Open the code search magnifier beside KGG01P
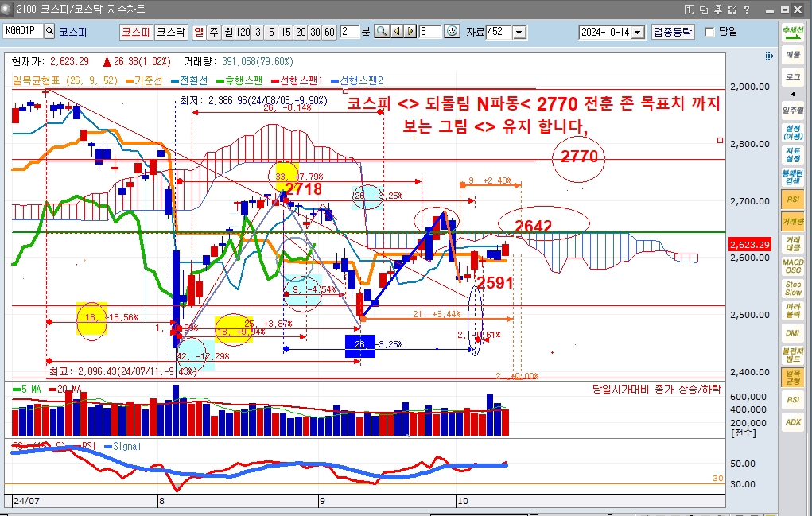 pos(50,32)
